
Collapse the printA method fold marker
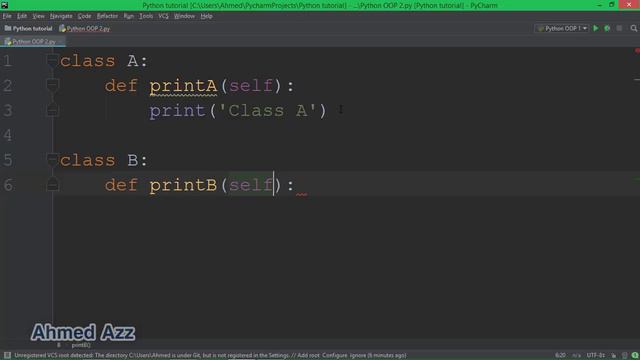coord(52,85)
